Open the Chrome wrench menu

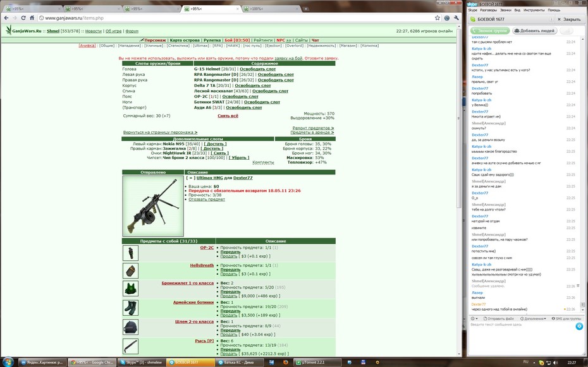pos(456,18)
